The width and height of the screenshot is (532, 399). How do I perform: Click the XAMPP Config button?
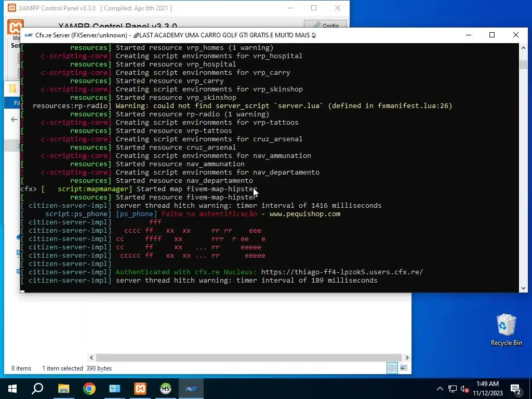[x=325, y=25]
